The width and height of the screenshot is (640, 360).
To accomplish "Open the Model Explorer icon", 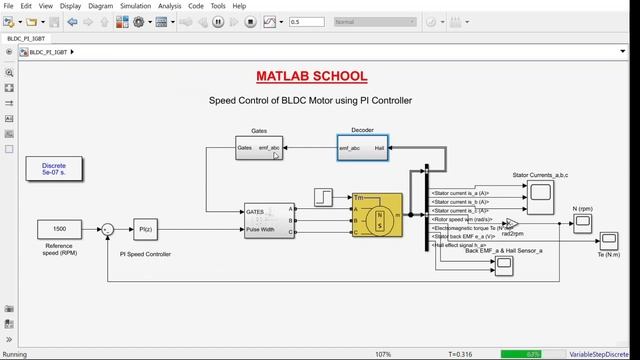I will tap(162, 22).
